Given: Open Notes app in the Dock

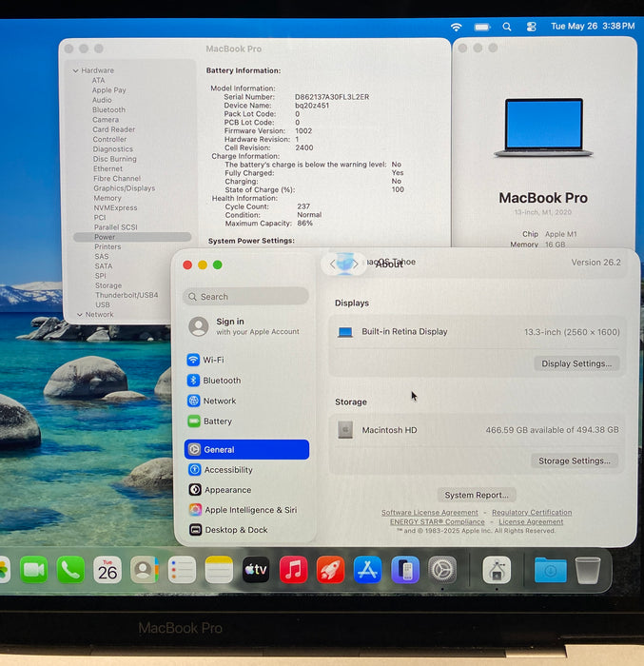Looking at the screenshot, I should 219,570.
